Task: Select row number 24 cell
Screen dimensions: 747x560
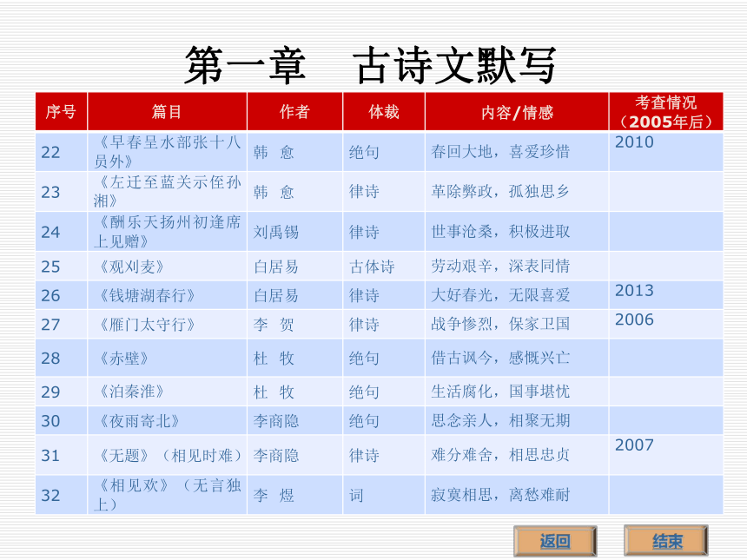Action: pyautogui.click(x=62, y=232)
